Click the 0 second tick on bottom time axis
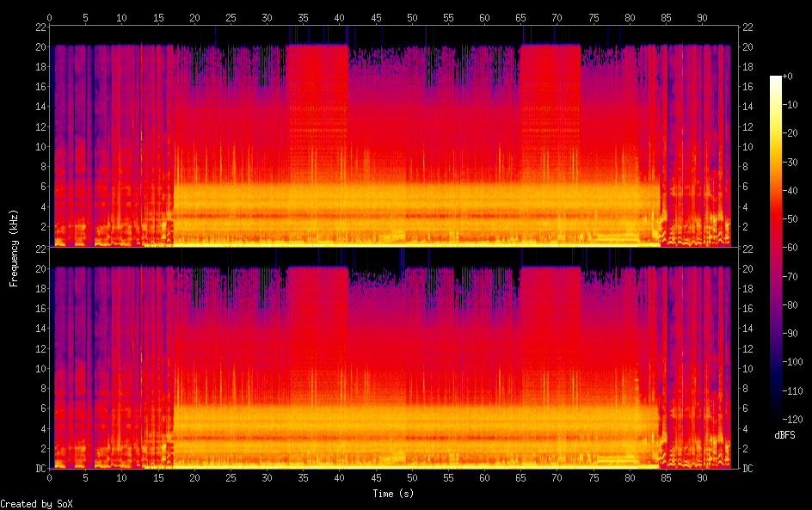This screenshot has height=510, width=812. click(50, 477)
